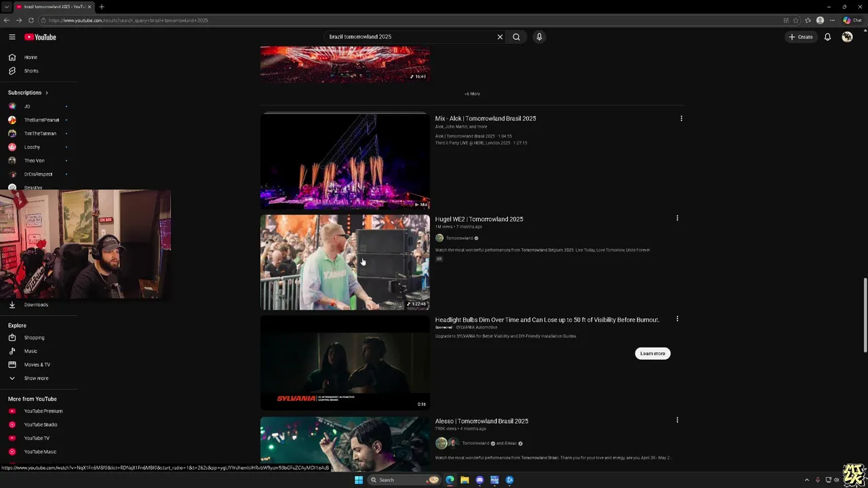This screenshot has width=868, height=488.
Task: Open the browser profile icon
Action: tap(821, 20)
